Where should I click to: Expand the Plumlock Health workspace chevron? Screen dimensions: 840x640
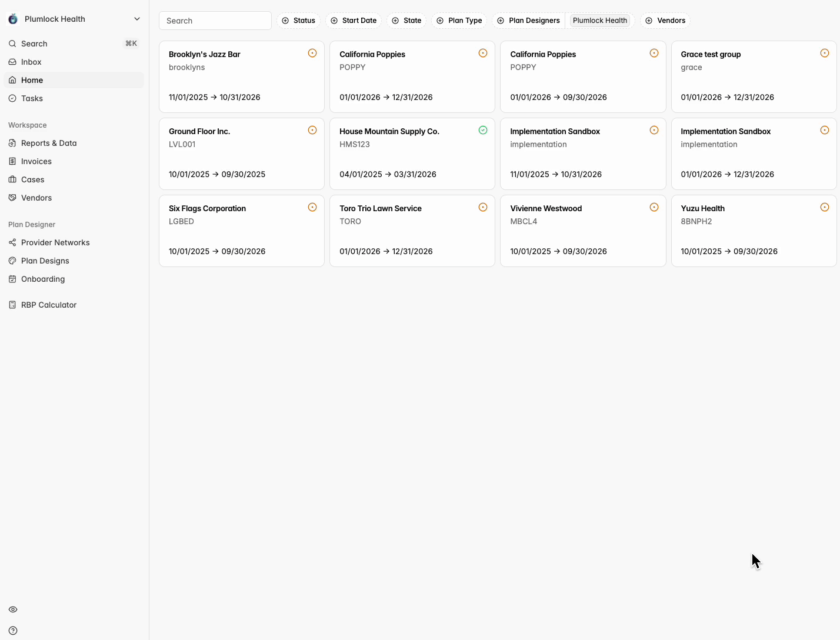pyautogui.click(x=137, y=19)
